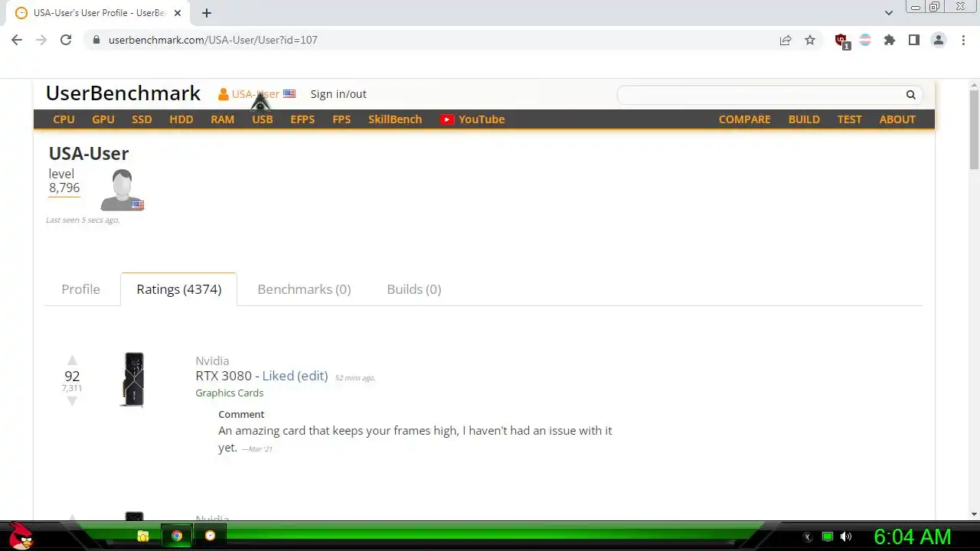
Task: Click the Liked (edit) link
Action: (x=295, y=376)
